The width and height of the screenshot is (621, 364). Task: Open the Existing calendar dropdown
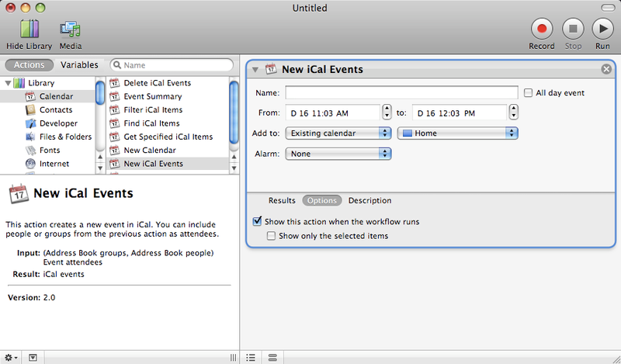coord(338,133)
